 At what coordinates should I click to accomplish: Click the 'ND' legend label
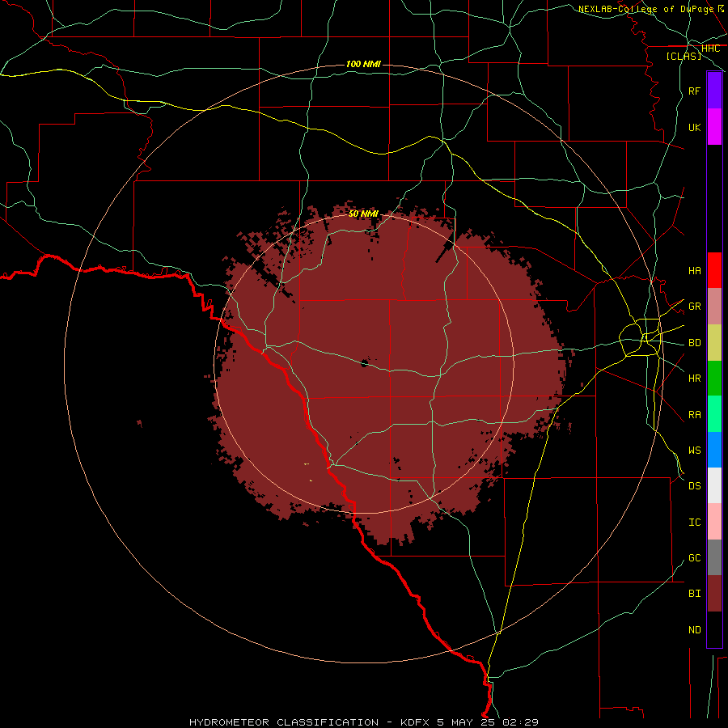695,629
